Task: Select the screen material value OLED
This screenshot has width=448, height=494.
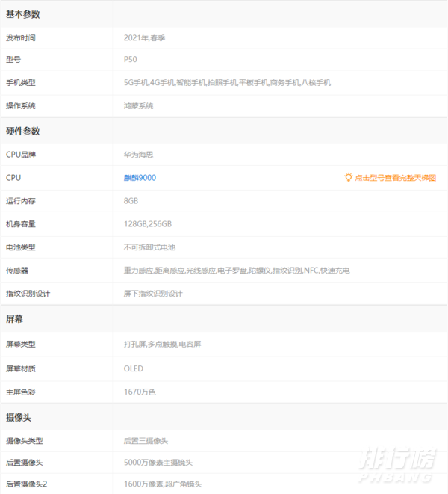Action: 134,368
